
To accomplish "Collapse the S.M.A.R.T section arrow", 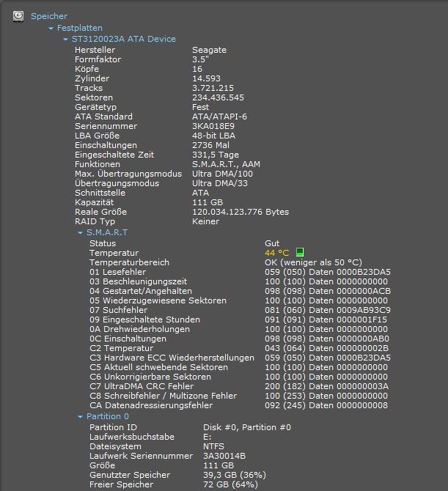I will coord(81,233).
